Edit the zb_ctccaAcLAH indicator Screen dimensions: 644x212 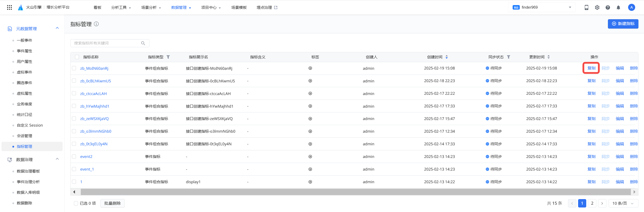tap(620, 93)
